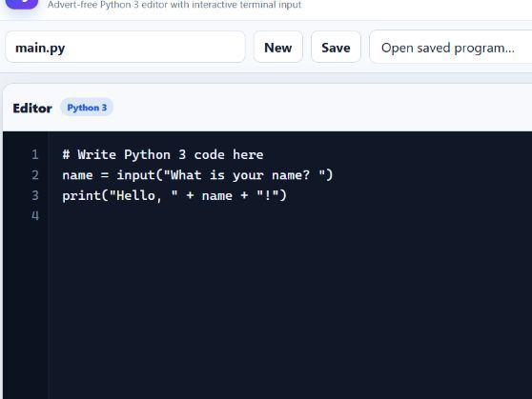The width and height of the screenshot is (532, 399).
Task: Place cursor in the name = input line
Action: click(x=197, y=175)
